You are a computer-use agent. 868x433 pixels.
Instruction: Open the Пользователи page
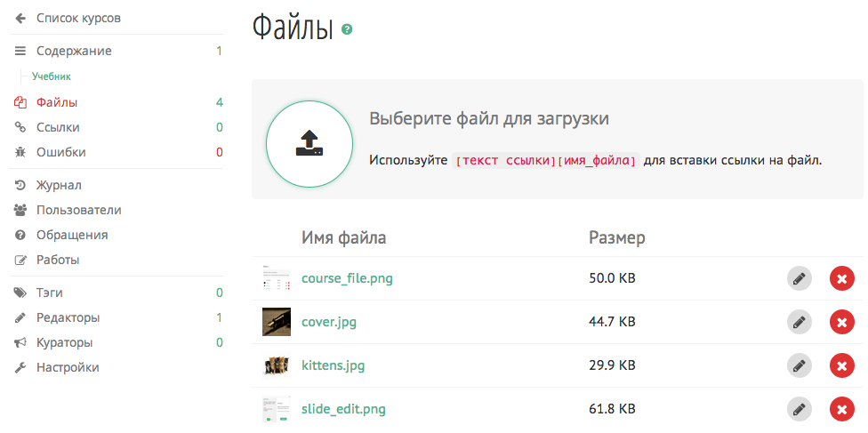tap(78, 210)
